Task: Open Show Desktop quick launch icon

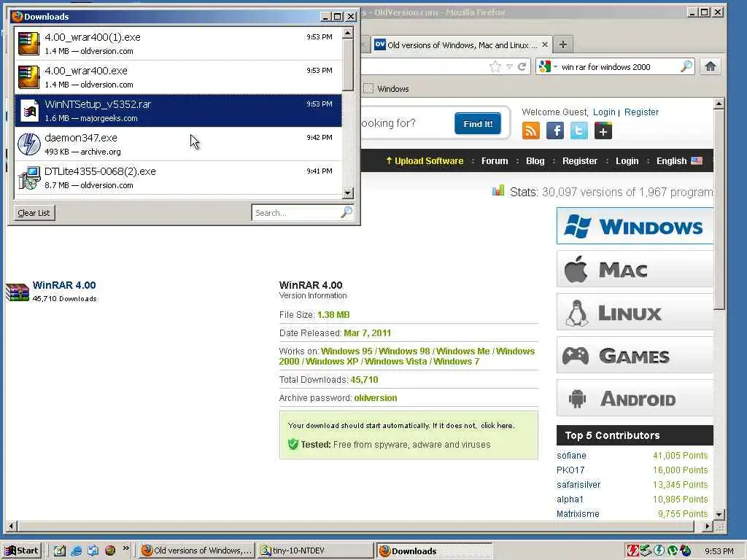Action: pos(59,551)
